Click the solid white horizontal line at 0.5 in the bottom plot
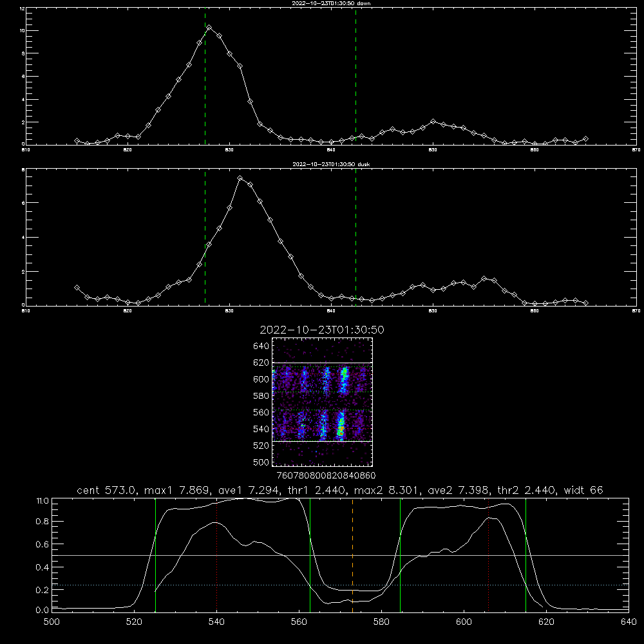The image size is (644, 644). coord(340,555)
